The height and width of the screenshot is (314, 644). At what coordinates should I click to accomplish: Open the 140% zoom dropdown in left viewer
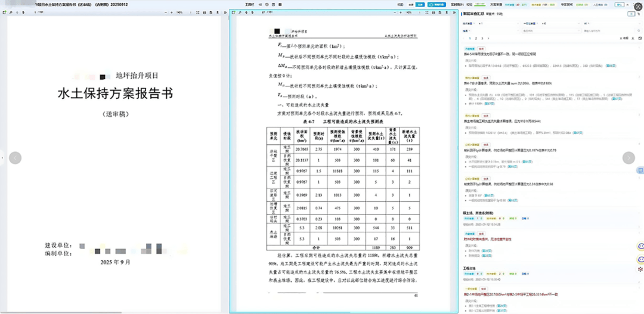pos(181,12)
